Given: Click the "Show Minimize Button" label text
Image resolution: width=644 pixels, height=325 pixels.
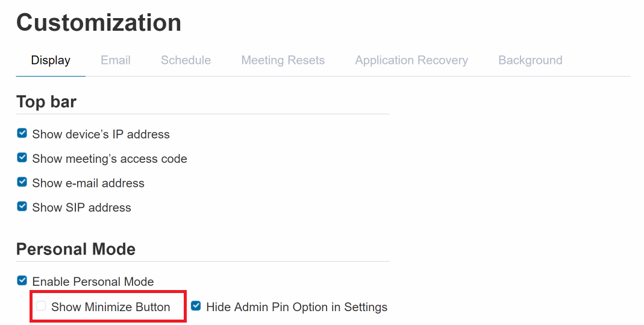Looking at the screenshot, I should 110,307.
